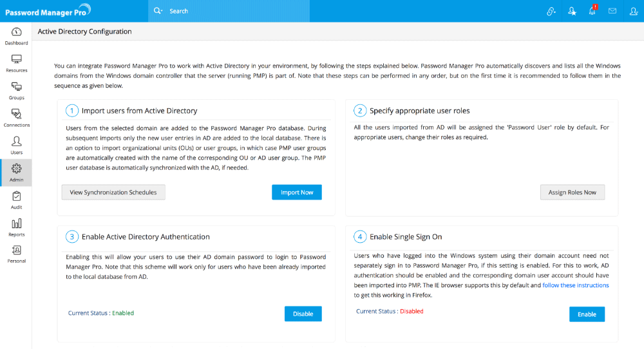Viewport: 644px width, 349px height.
Task: Open the Personal section
Action: click(16, 254)
